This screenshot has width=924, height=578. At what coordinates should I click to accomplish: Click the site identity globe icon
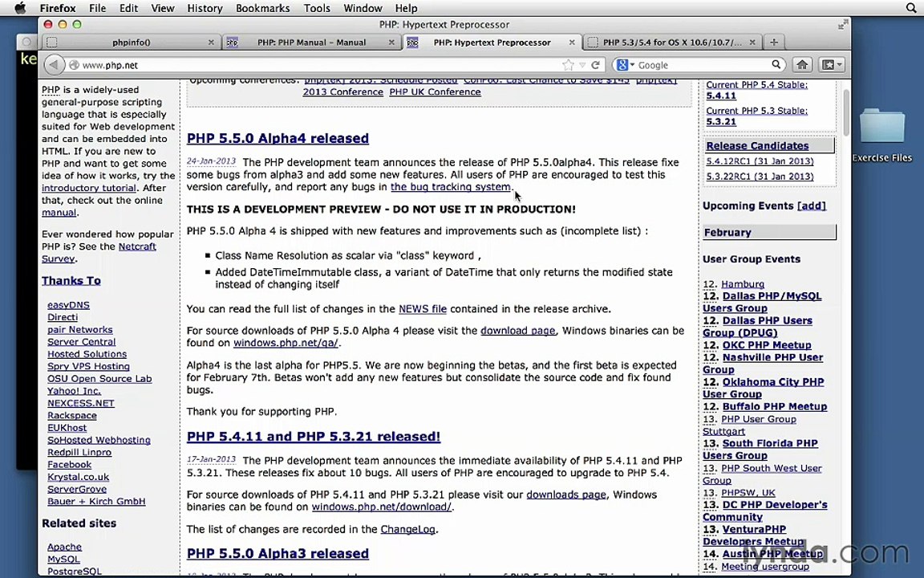click(75, 65)
